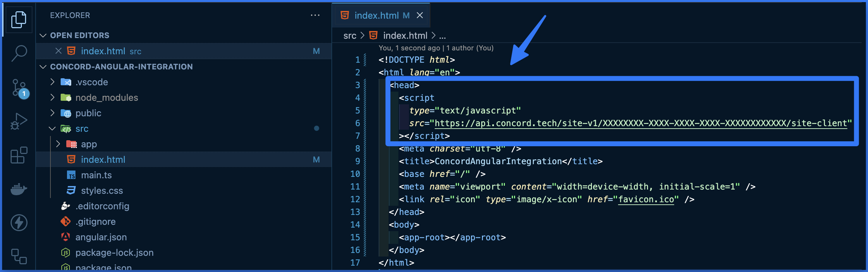
Task: Click the CSS icon beside styles.css
Action: coord(71,191)
